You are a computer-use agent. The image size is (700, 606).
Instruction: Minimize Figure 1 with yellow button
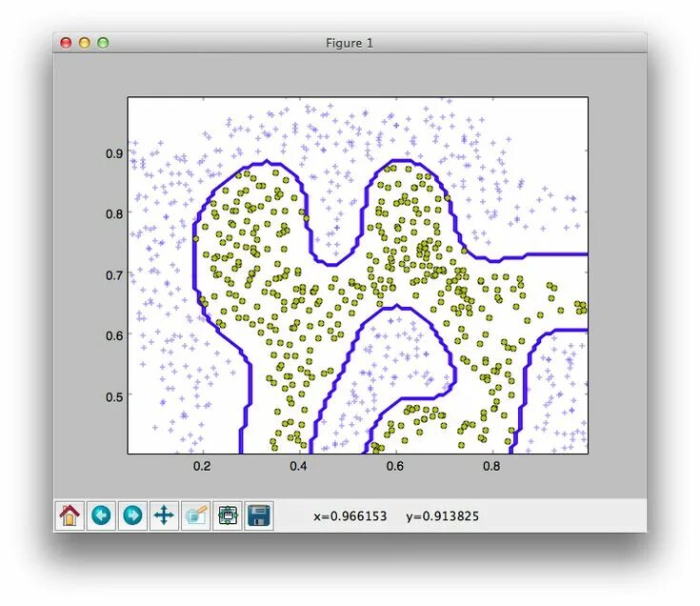click(x=85, y=43)
